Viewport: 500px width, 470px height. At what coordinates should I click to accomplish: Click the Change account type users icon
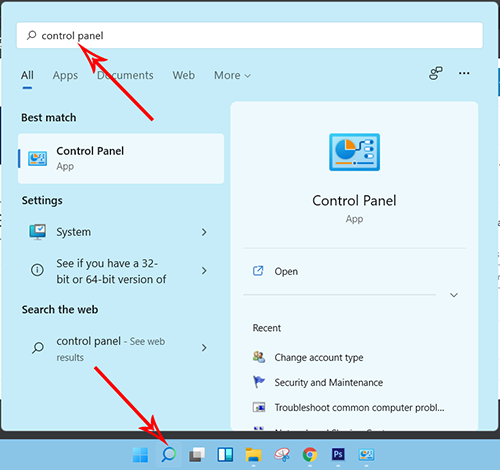pos(259,357)
